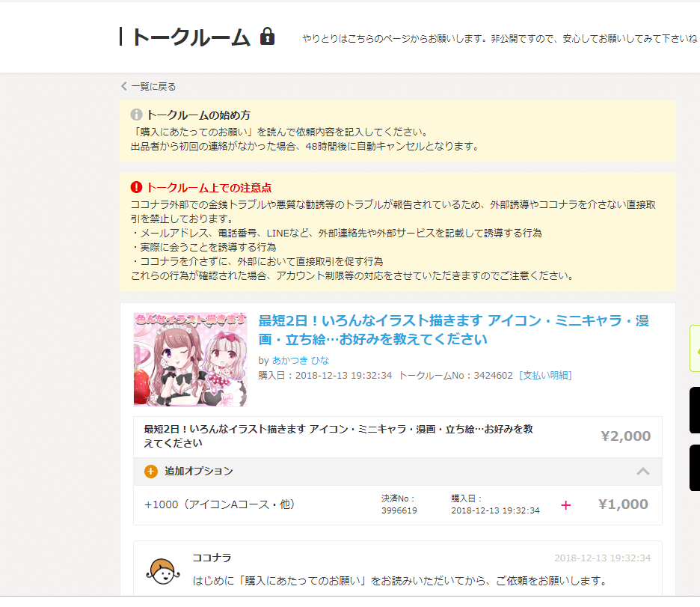Click the pink plus icon next to ¥1,000
Image resolution: width=700 pixels, height=607 pixels.
[565, 505]
